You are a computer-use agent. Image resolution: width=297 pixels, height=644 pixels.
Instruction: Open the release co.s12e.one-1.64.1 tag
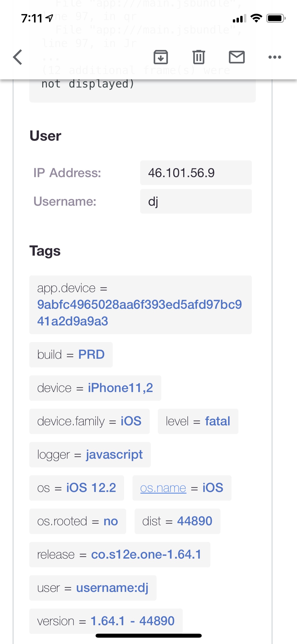[x=146, y=555]
